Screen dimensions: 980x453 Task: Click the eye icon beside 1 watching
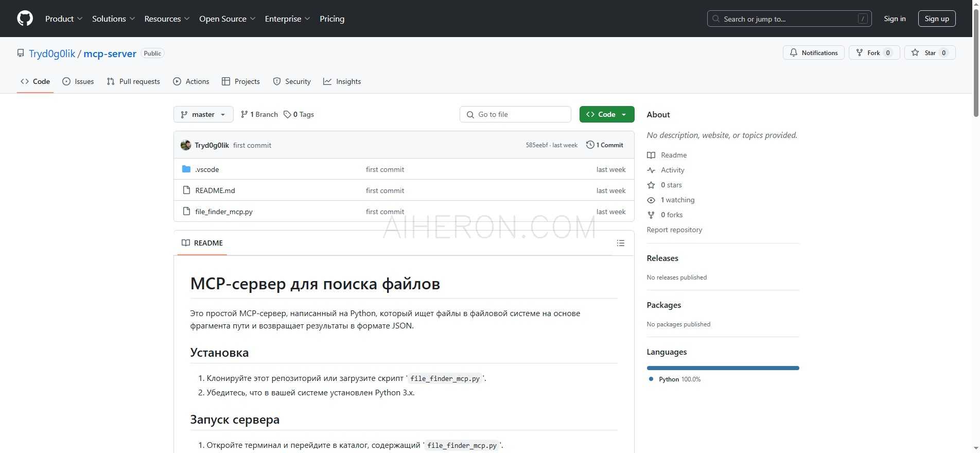(651, 200)
